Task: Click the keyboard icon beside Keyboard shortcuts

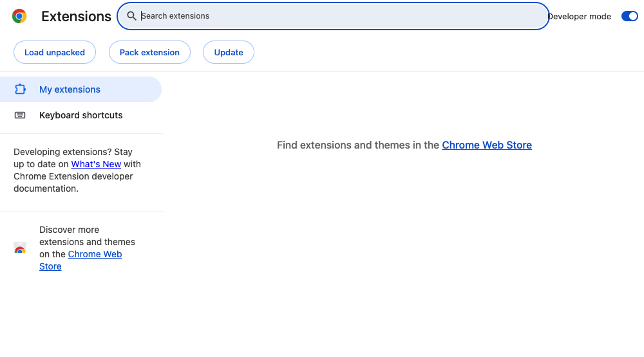Action: click(20, 115)
